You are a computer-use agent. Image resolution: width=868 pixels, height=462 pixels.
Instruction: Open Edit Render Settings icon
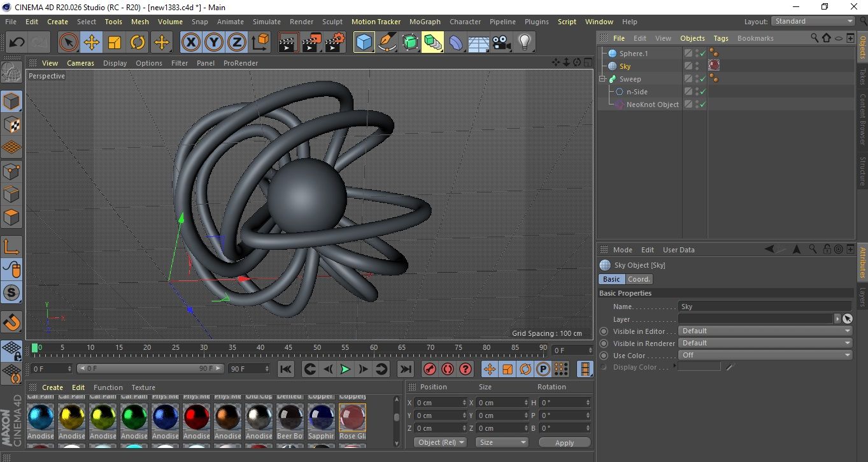pyautogui.click(x=335, y=43)
